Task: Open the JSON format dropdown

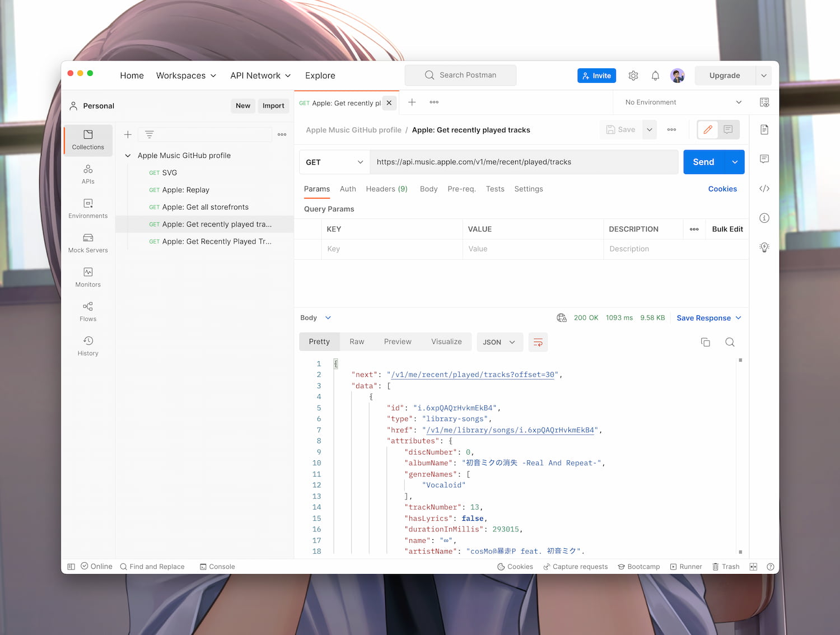Action: [500, 342]
